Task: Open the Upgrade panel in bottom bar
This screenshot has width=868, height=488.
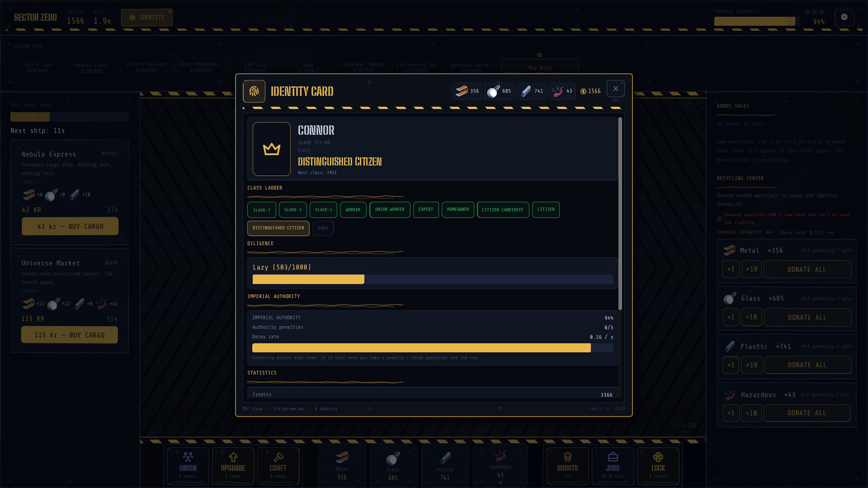Action: [233, 465]
